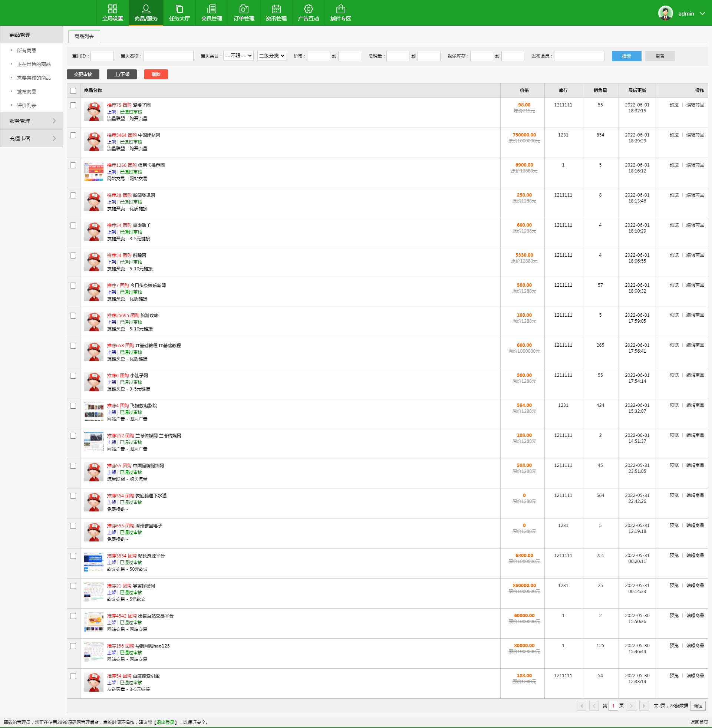Open 需要审核的商品 in sidebar menu
Screen dimensions: 712x728
click(34, 78)
